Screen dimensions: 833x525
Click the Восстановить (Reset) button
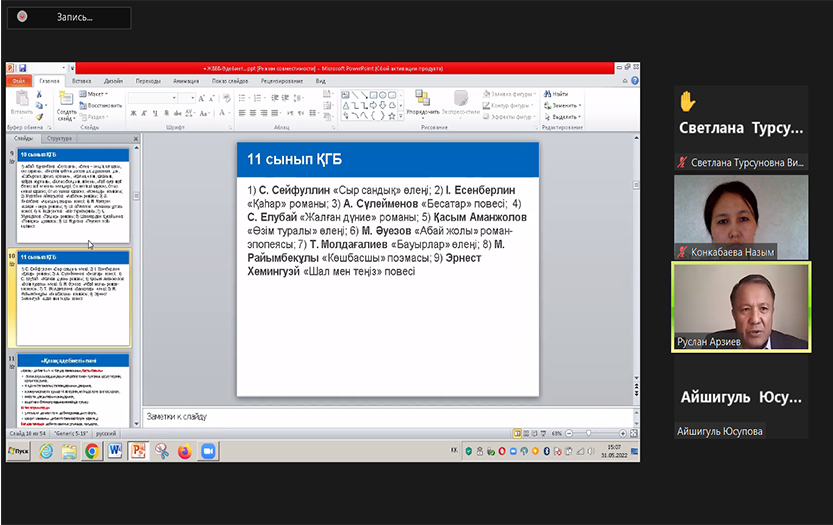(104, 105)
